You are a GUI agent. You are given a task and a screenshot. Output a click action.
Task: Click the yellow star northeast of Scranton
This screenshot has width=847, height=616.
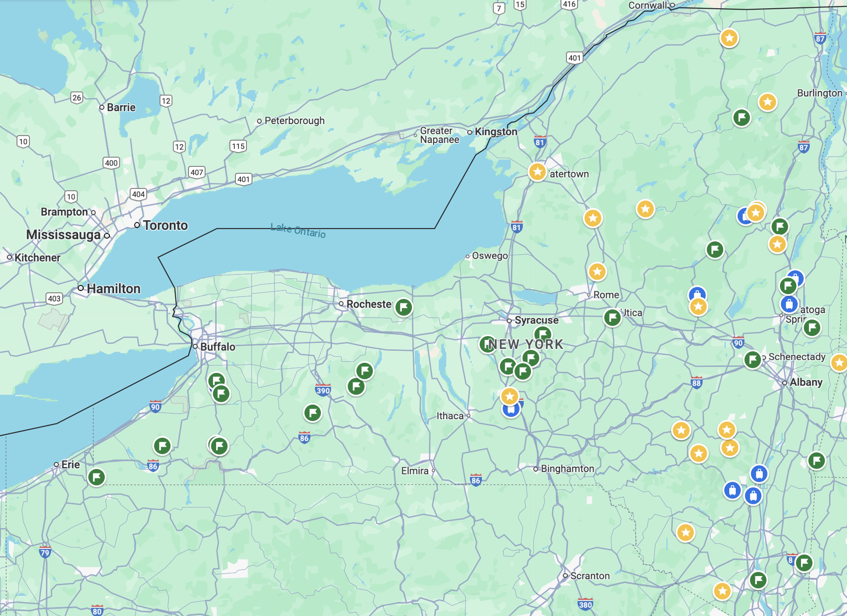686,533
